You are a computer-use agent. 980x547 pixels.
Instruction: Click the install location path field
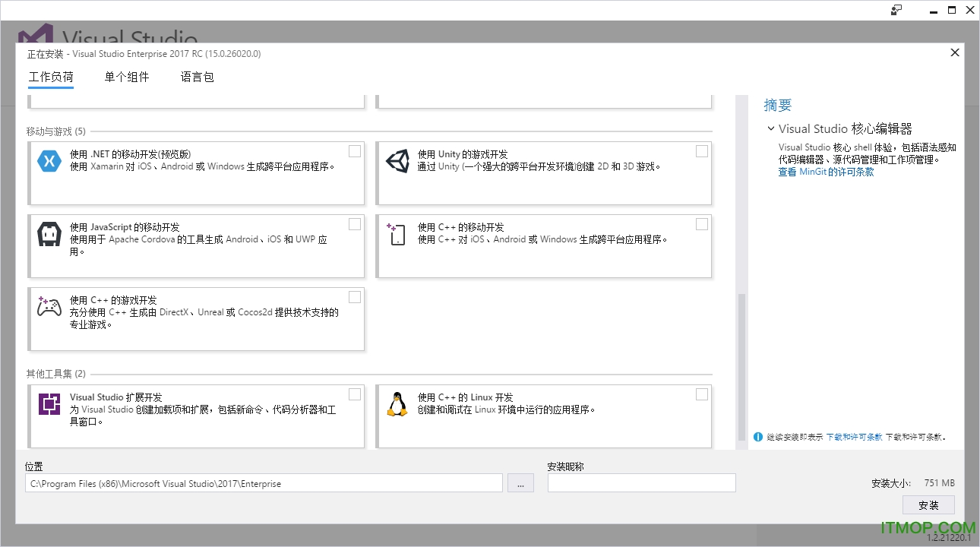pyautogui.click(x=264, y=483)
